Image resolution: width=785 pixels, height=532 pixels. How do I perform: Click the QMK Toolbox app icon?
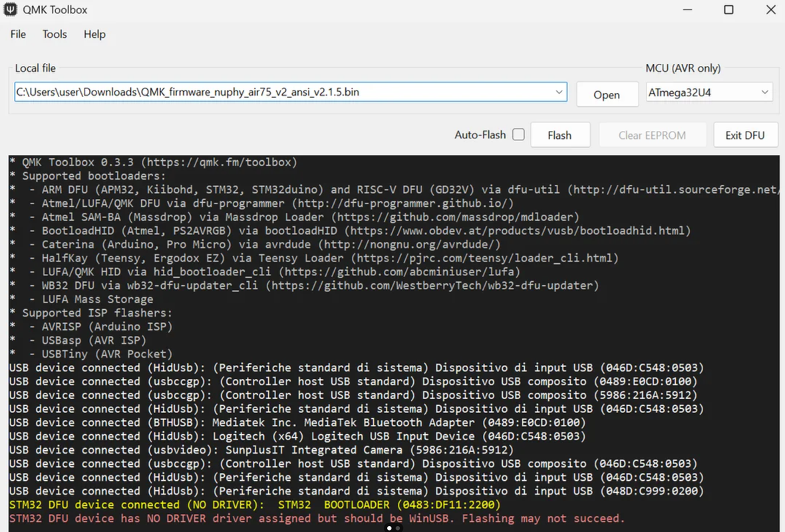10,9
